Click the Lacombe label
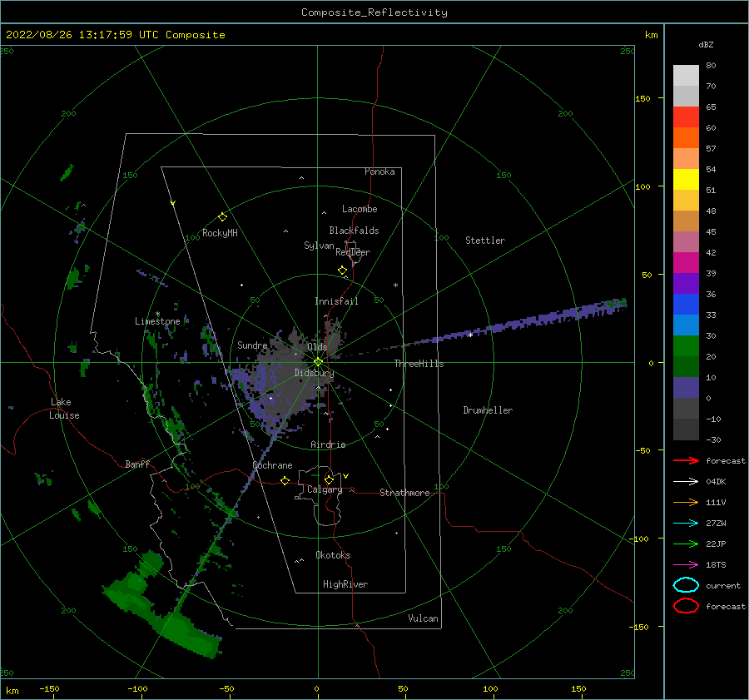 [x=360, y=209]
